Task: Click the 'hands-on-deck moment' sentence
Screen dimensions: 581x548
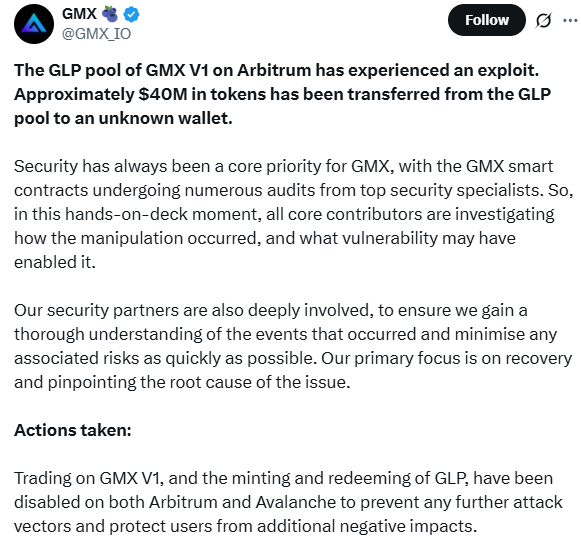Action: [x=284, y=214]
